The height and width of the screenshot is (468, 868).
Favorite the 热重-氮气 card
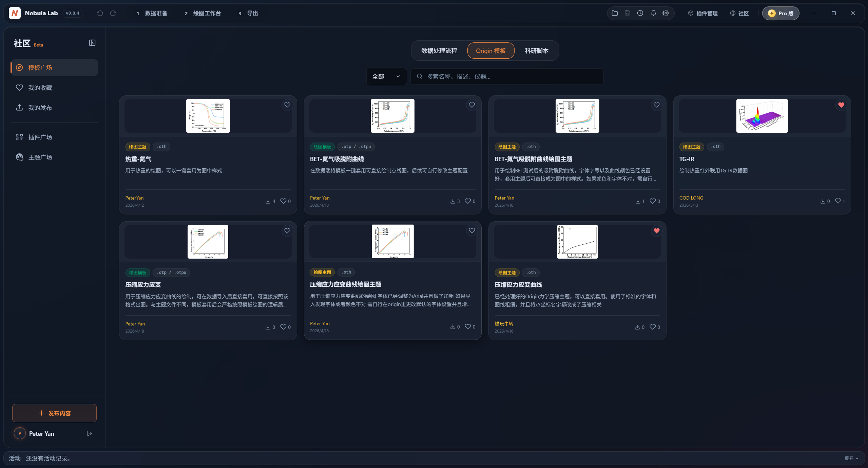pyautogui.click(x=287, y=105)
